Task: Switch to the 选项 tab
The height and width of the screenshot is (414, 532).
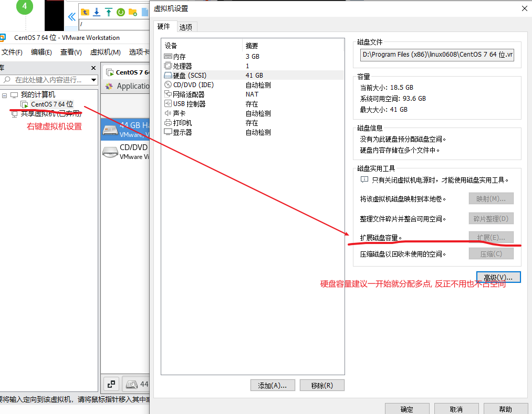Action: (x=185, y=27)
